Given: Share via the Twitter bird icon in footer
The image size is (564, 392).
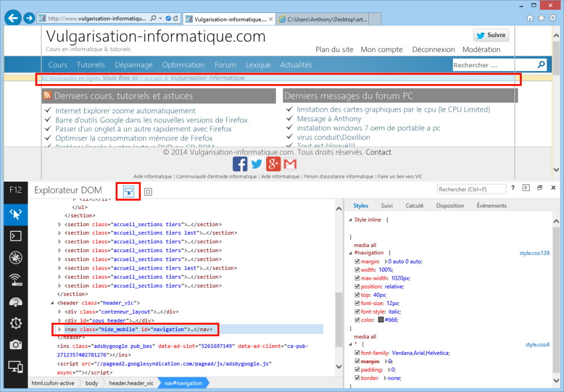Looking at the screenshot, I should [257, 164].
